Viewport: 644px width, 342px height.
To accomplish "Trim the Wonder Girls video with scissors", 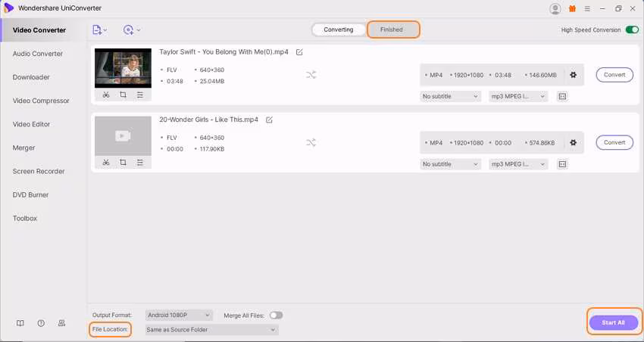I will pos(106,163).
